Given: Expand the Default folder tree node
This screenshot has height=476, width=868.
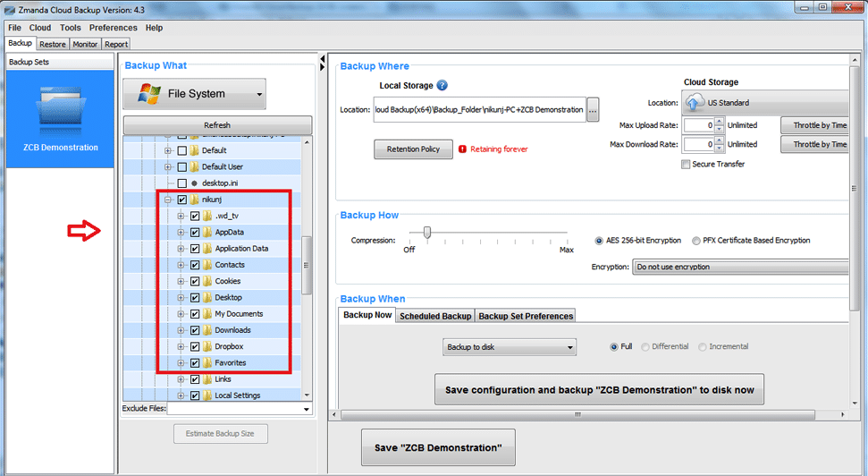Looking at the screenshot, I should (168, 150).
